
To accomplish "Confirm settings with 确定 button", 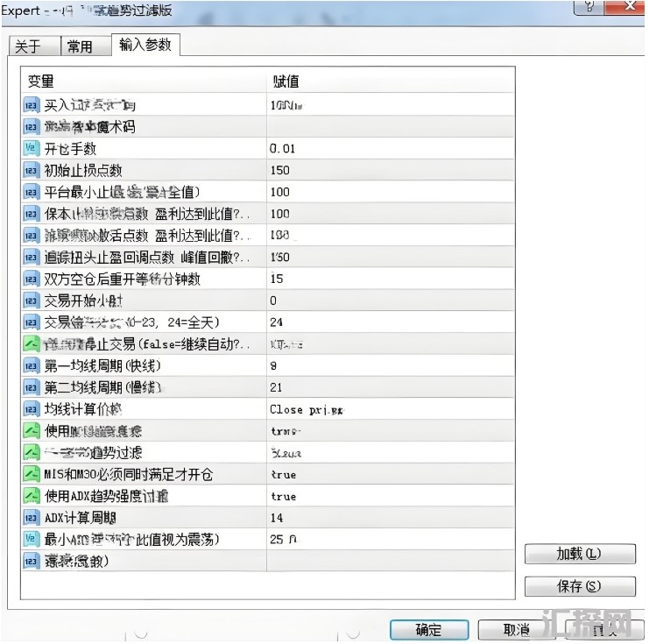I will tap(429, 630).
